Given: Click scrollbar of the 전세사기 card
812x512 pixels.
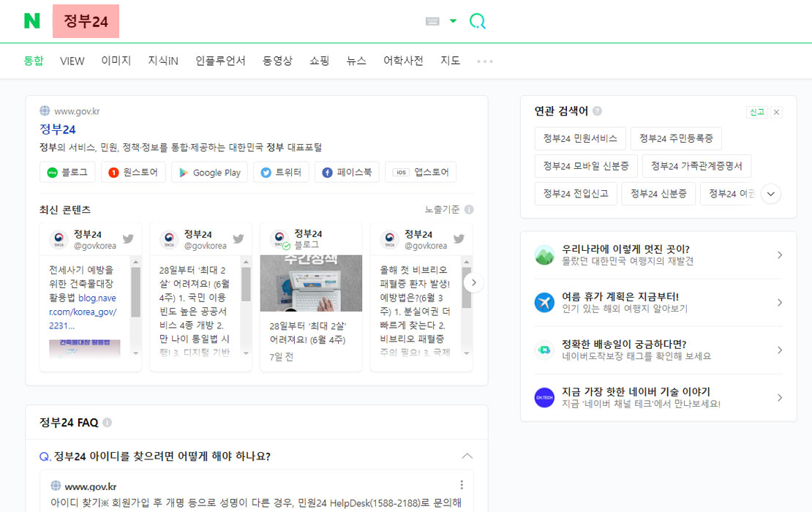Looking at the screenshot, I should [x=135, y=293].
